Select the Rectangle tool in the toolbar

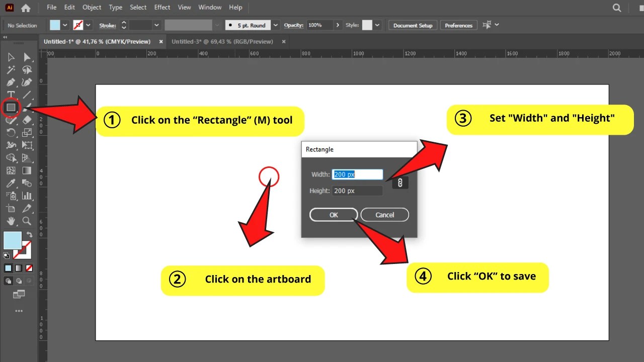(x=12, y=107)
